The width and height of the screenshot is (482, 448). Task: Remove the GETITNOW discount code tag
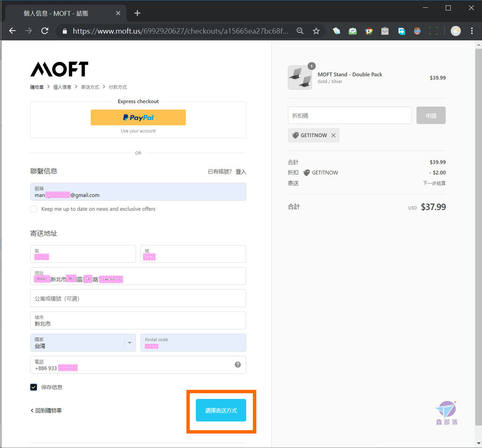(333, 135)
